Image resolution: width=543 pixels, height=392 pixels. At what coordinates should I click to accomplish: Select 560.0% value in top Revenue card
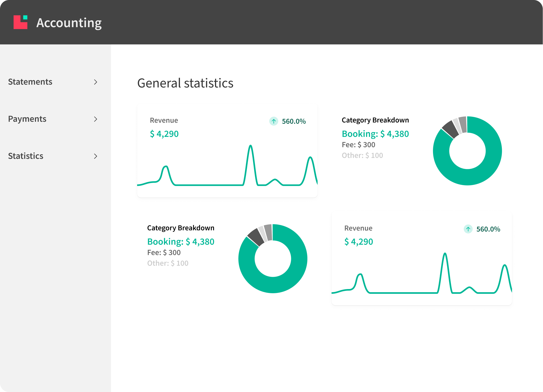pyautogui.click(x=294, y=121)
